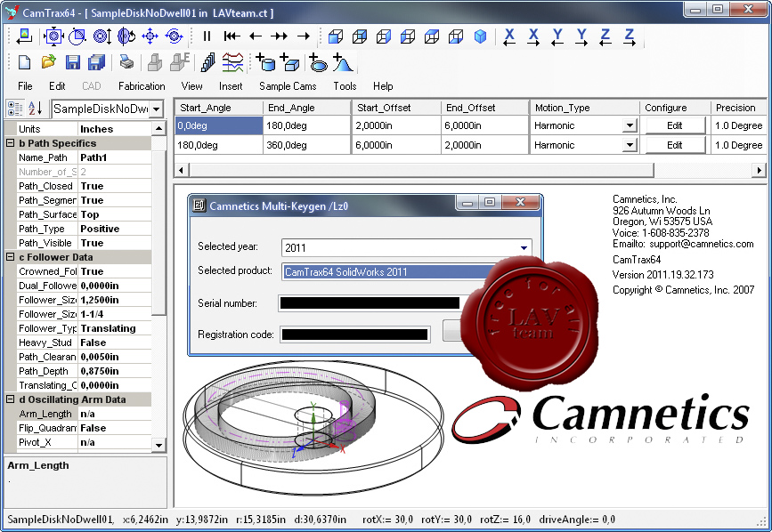Viewport: 772px width, 532px height.
Task: Toggle alphabetical A-Z sort in the property grid
Action: pyautogui.click(x=35, y=109)
